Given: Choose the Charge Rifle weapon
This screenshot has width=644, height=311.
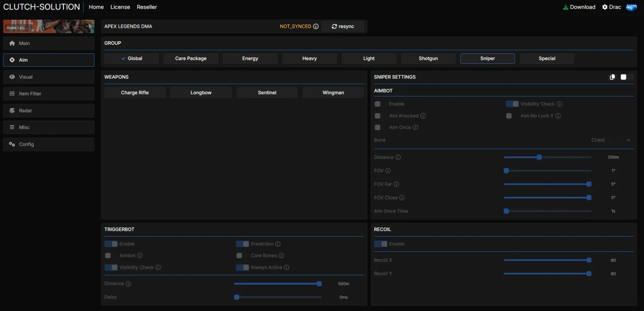Looking at the screenshot, I should [x=135, y=92].
